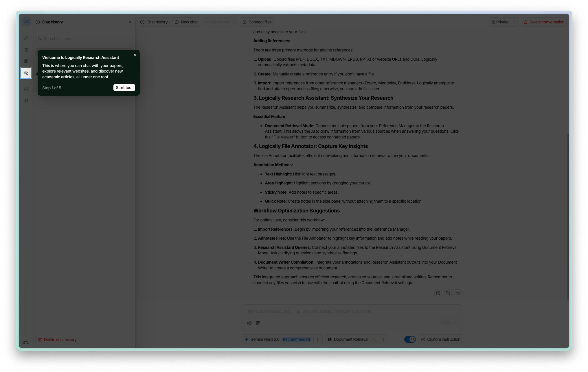Viewport: 588px width, 372px height.
Task: Expand the Gemini Flash 2.0 model dropdown
Action: coord(318,339)
